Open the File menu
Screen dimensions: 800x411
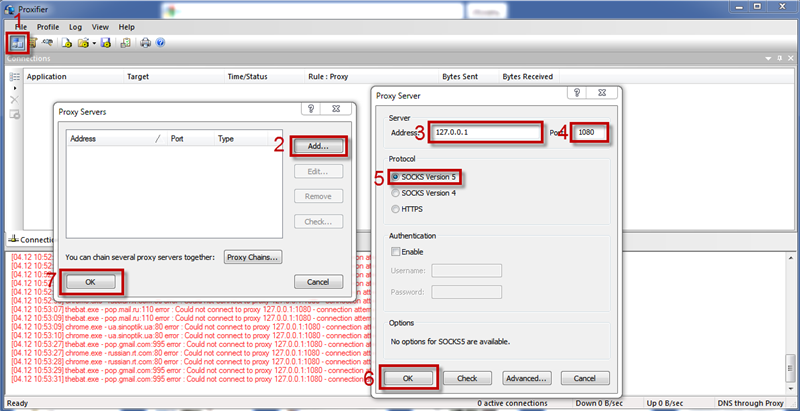pos(21,27)
